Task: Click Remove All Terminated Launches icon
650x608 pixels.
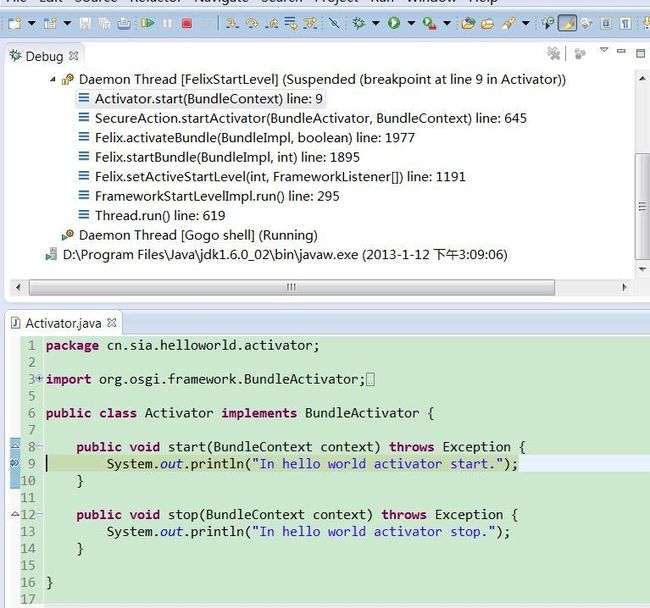Action: point(553,53)
